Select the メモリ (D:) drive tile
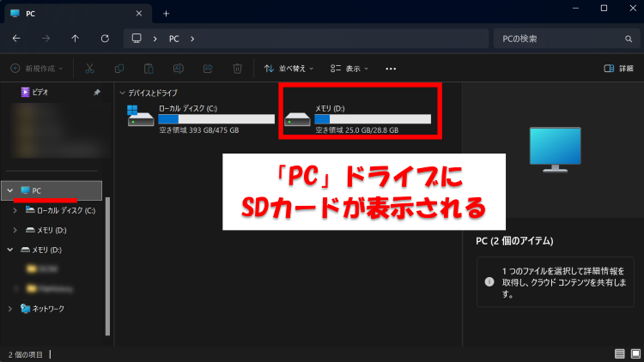This screenshot has width=644, height=362. tap(357, 119)
